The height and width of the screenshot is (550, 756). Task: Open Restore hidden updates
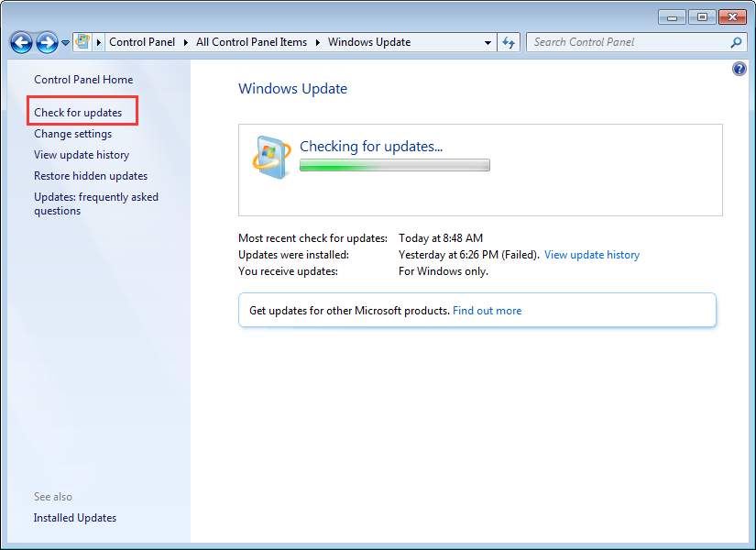tap(90, 175)
